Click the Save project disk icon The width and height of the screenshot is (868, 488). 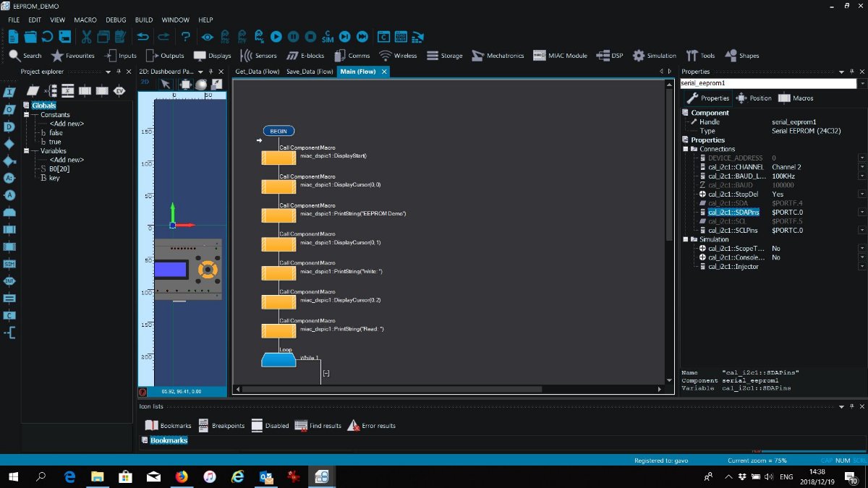(x=65, y=36)
